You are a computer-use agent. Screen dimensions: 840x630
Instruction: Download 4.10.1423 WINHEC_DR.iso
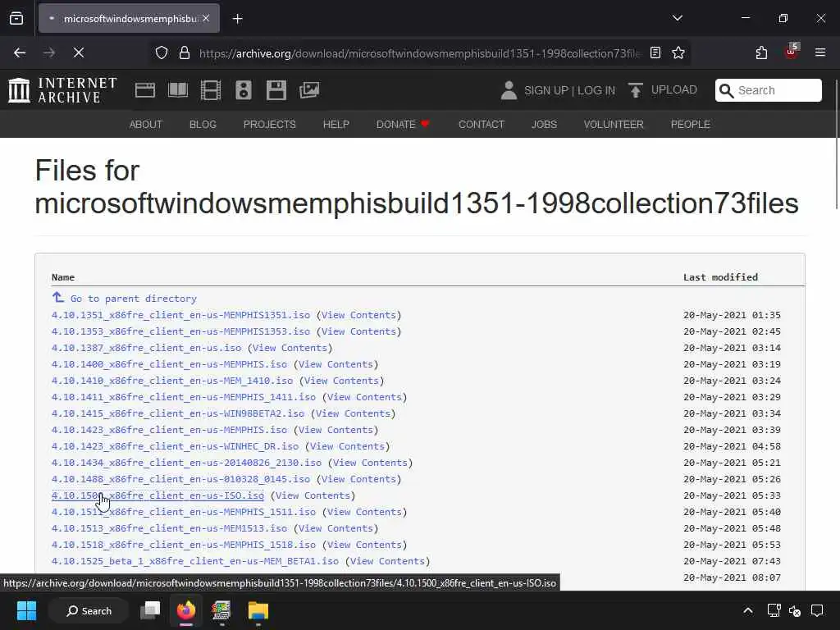coord(175,446)
